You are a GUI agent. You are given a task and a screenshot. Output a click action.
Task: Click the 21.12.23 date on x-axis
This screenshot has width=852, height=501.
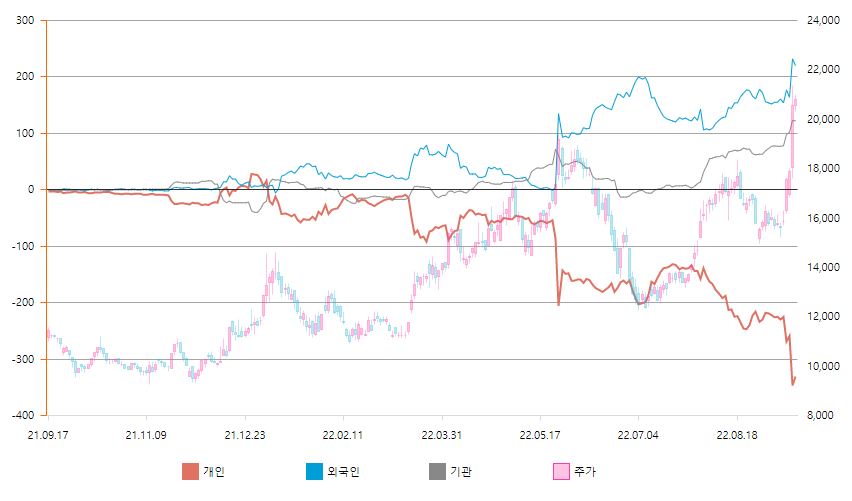click(244, 435)
